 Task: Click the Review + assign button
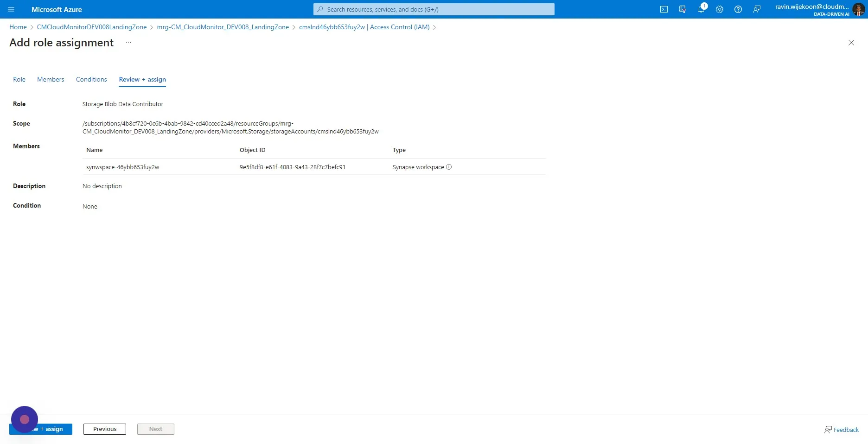click(41, 429)
